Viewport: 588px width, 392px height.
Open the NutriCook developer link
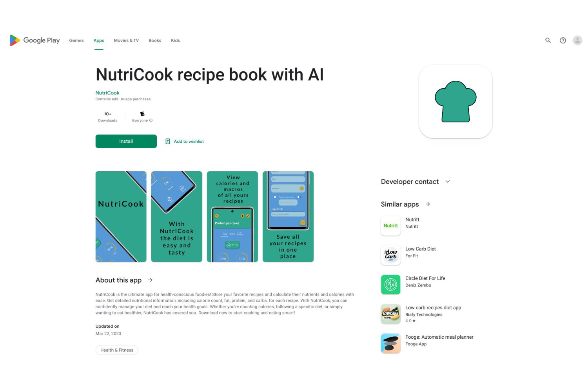[107, 93]
